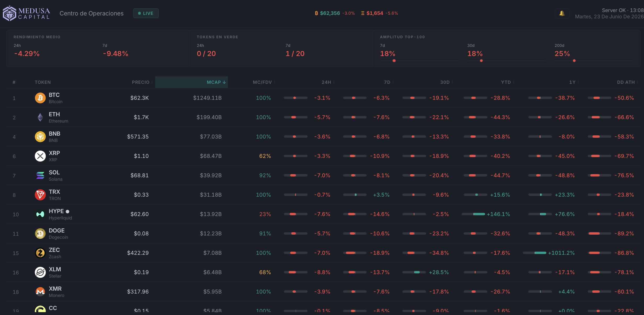
Task: Click the Medusa Capital logo
Action: [x=26, y=13]
